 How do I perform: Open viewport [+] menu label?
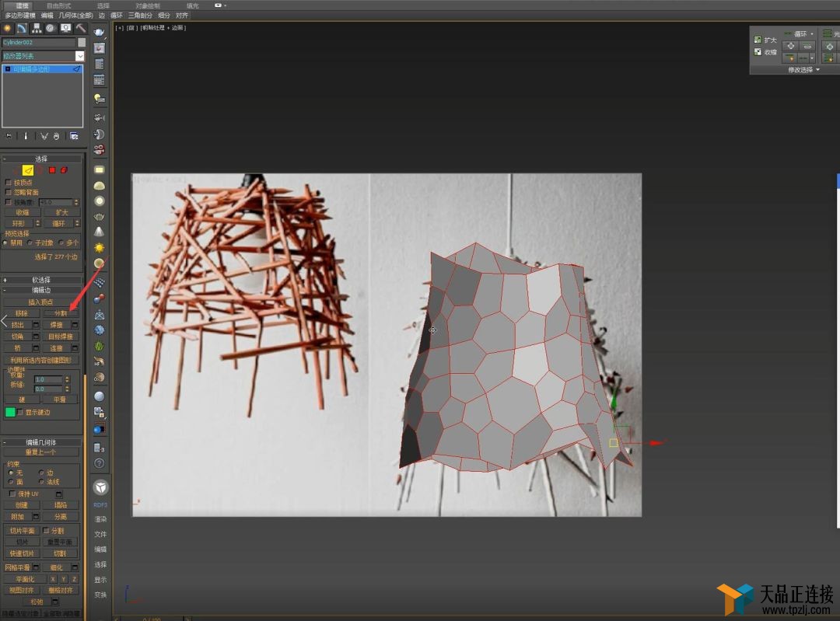pyautogui.click(x=120, y=28)
